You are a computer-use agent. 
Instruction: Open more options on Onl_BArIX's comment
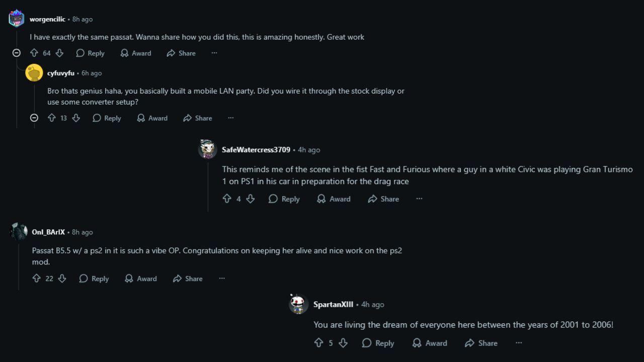click(x=222, y=278)
